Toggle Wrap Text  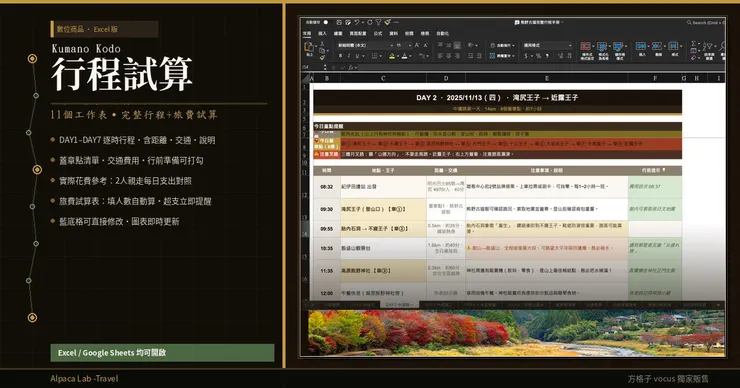(501, 45)
